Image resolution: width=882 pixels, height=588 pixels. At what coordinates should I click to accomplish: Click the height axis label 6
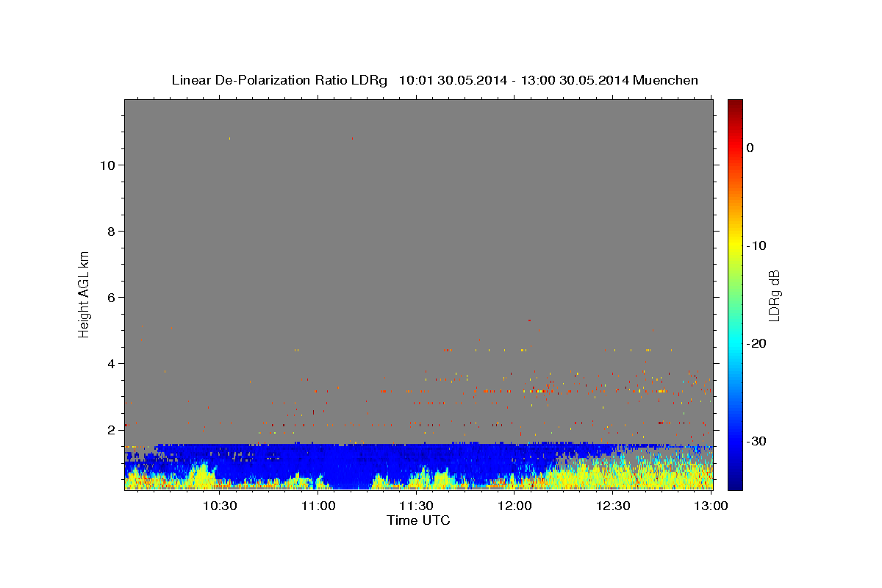pos(112,298)
